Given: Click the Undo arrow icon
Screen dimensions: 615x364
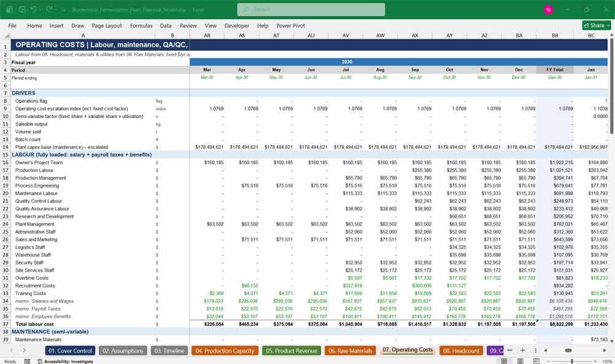Looking at the screenshot, I should point(34,9).
